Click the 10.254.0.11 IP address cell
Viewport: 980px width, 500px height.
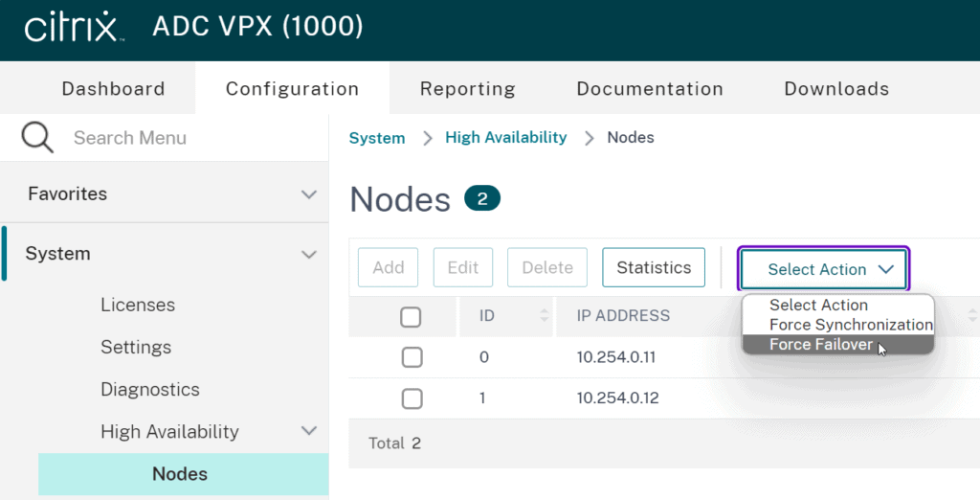[x=616, y=357]
